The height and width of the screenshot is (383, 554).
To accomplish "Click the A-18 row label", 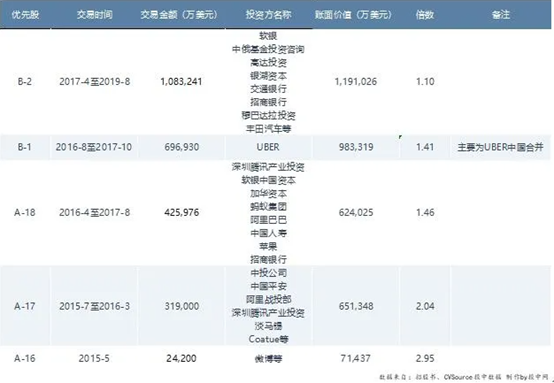I will tap(25, 213).
